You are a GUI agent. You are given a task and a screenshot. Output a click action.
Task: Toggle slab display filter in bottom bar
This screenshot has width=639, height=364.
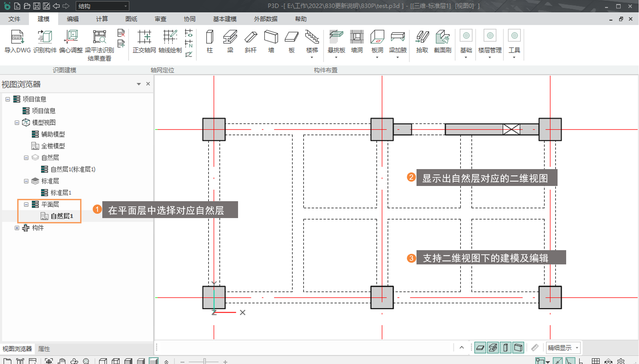tap(480, 348)
